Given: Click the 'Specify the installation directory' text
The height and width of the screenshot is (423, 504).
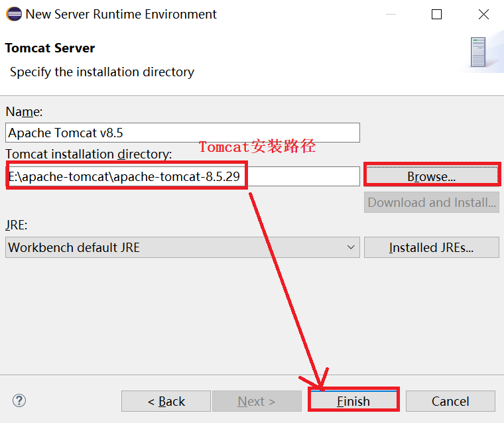Looking at the screenshot, I should pos(102,72).
